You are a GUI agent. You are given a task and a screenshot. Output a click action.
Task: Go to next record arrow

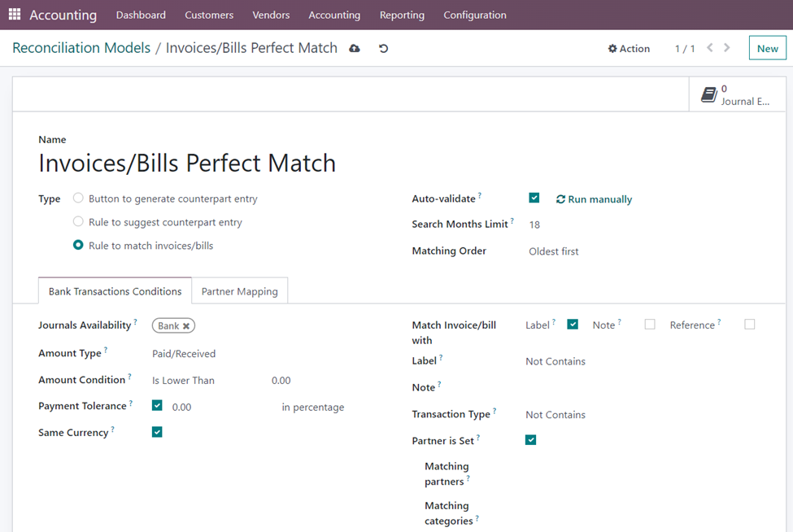click(x=727, y=48)
